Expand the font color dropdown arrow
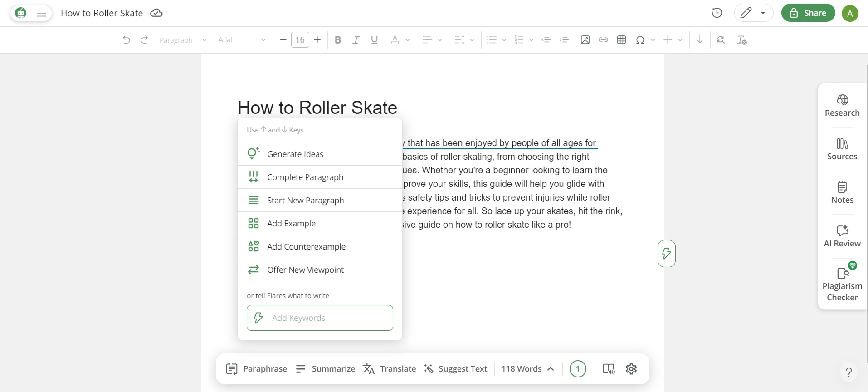Screen dimensions: 868x392 click(408, 40)
